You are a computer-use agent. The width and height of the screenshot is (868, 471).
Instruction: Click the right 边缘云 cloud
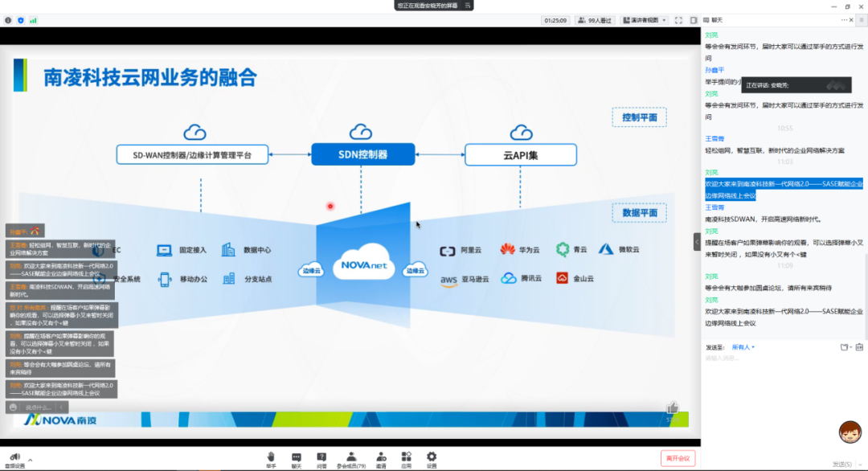pos(416,269)
